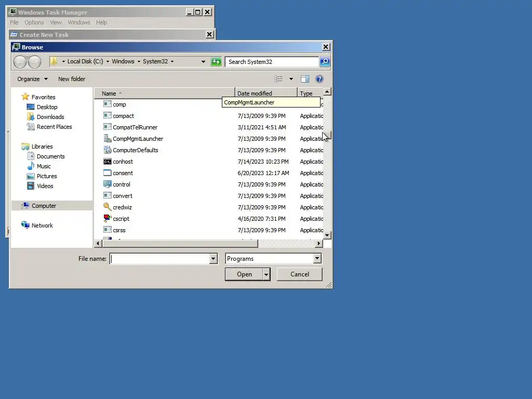Show the preview pane
Screen dimensions: 532x399
click(x=304, y=79)
